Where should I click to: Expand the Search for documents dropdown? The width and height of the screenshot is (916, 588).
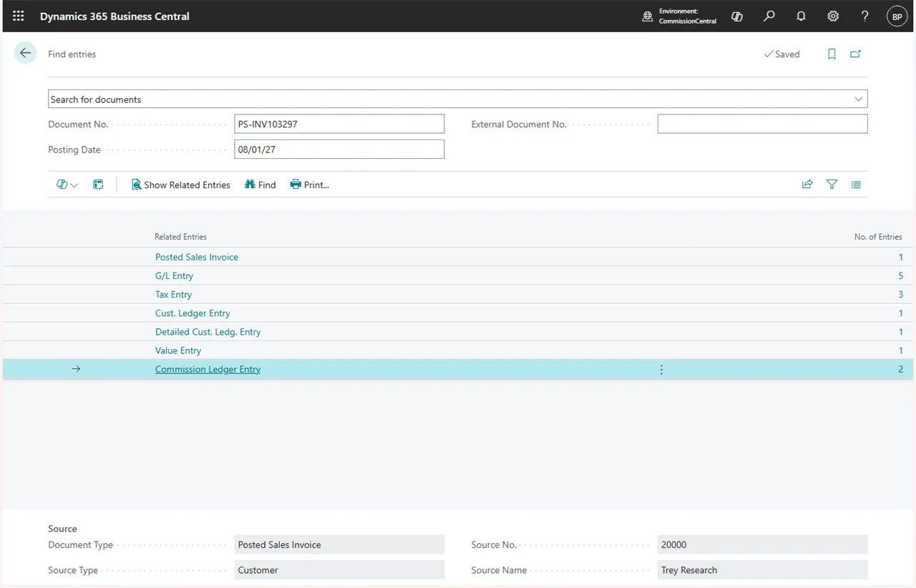pos(858,99)
